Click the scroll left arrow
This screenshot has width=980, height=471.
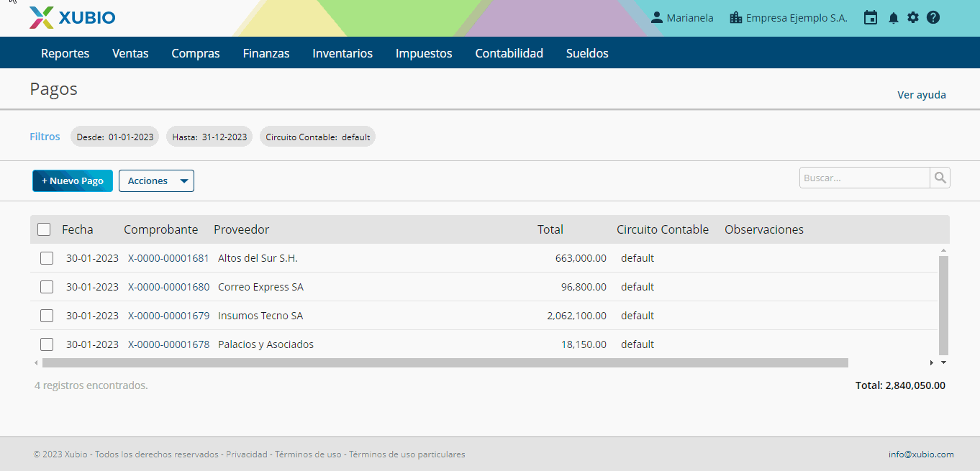click(x=37, y=363)
